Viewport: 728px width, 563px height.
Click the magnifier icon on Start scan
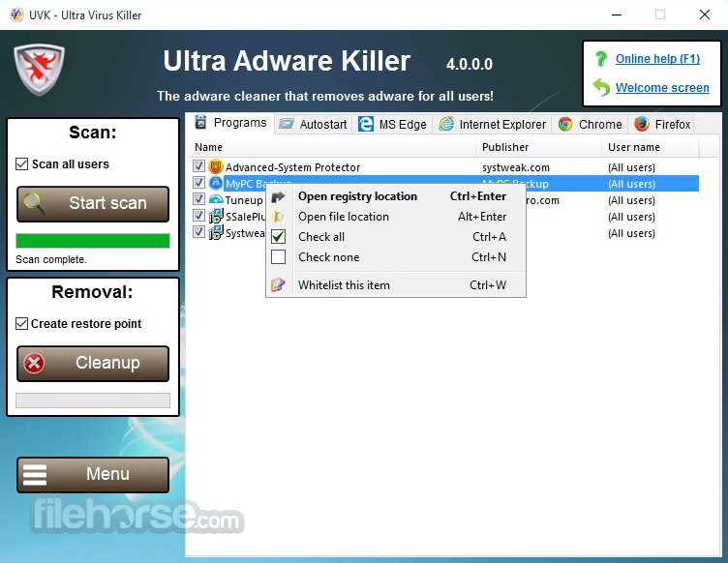coord(35,204)
